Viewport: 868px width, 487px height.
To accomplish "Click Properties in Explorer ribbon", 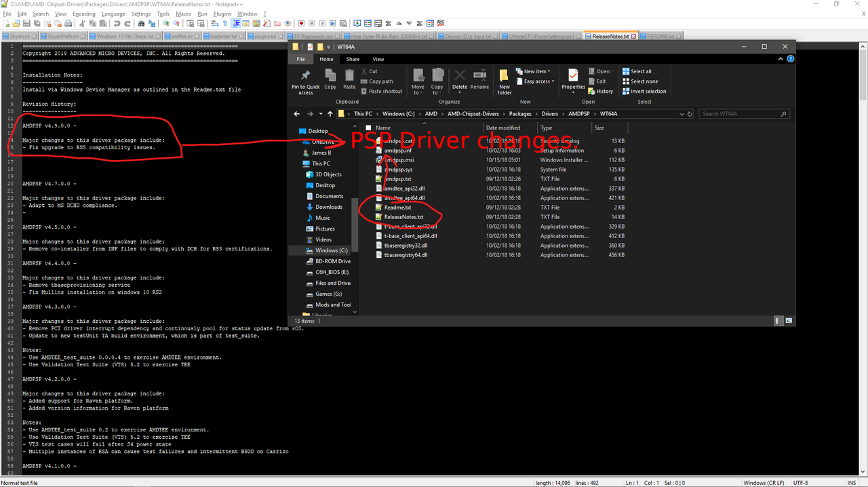I will pyautogui.click(x=573, y=80).
